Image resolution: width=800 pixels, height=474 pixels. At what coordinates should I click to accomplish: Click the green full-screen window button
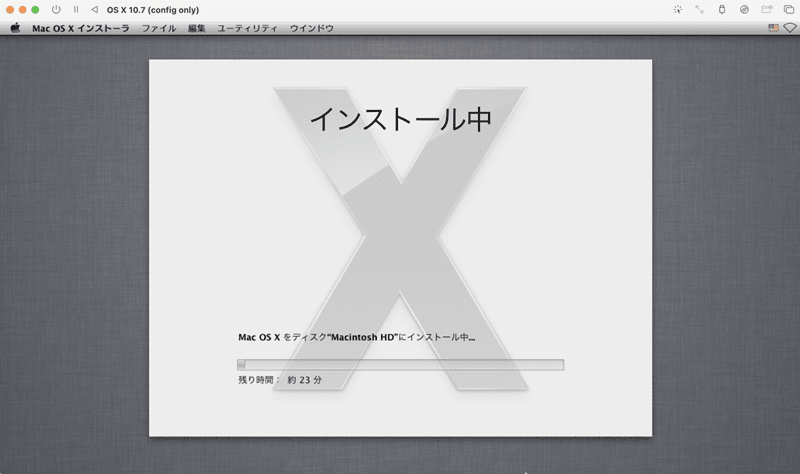[35, 10]
